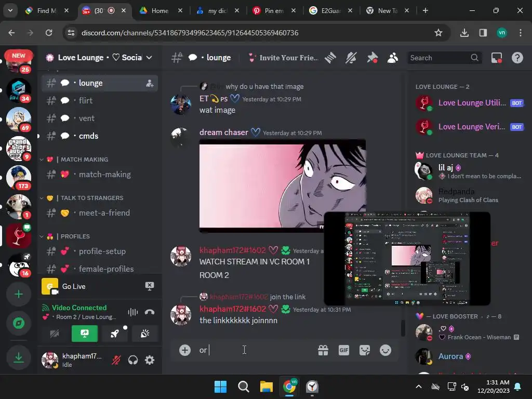Open the female-profiles channel

point(100,269)
